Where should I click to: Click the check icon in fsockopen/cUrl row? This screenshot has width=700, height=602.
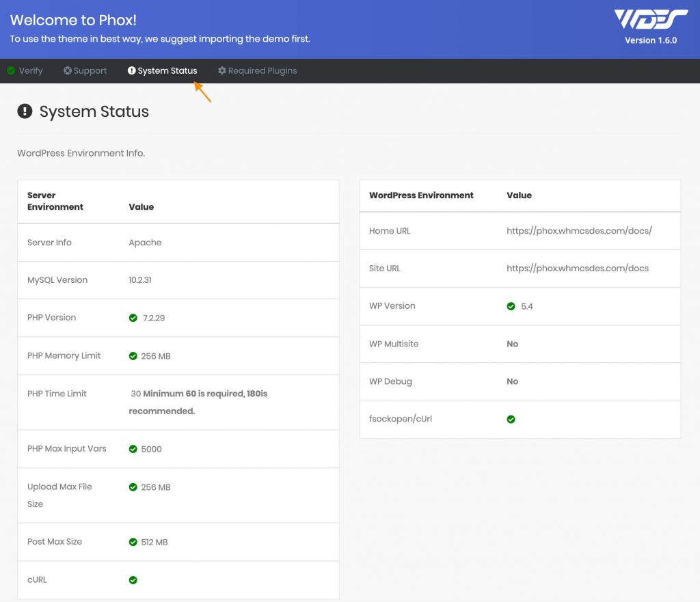pos(511,419)
